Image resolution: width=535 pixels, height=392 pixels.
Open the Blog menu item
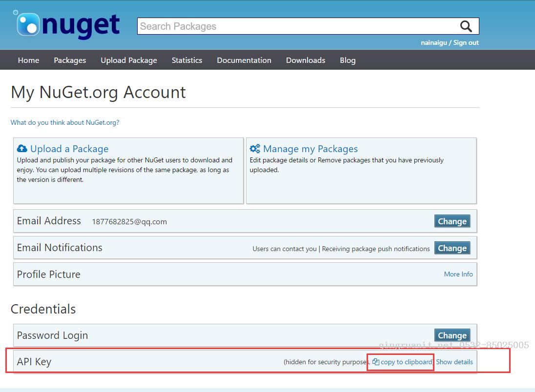348,60
